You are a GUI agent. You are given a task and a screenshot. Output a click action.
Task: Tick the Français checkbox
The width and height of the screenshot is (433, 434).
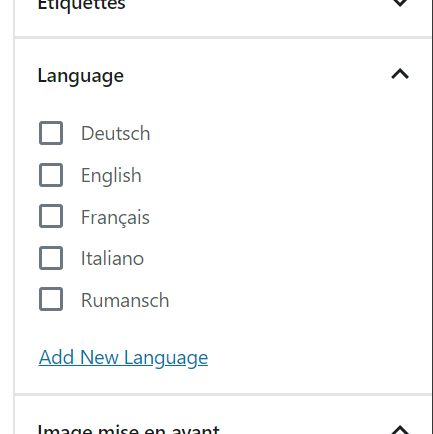coord(51,216)
